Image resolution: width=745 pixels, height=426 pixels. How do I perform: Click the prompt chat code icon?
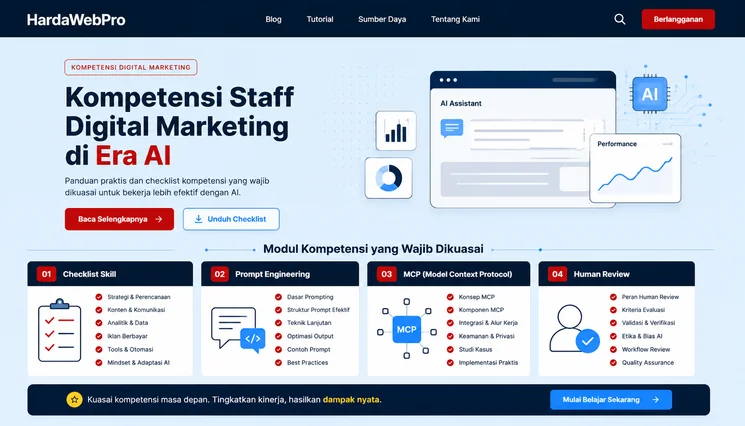tap(238, 330)
